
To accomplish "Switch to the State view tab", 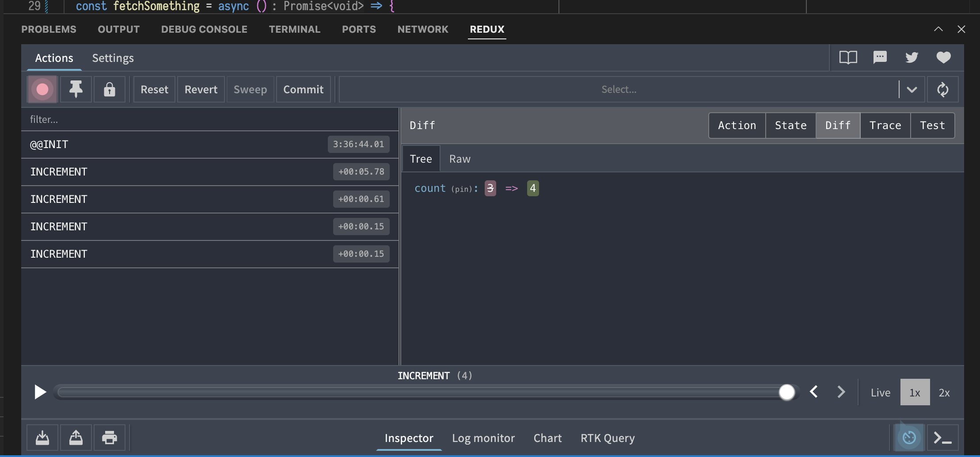I will 790,126.
